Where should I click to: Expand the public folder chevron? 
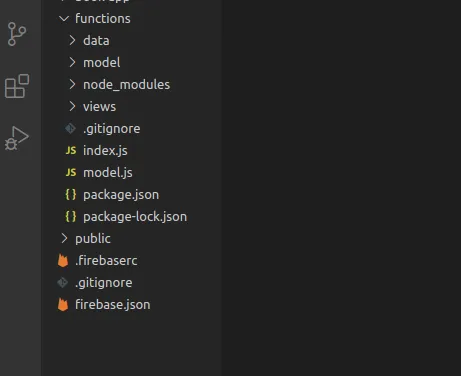click(x=64, y=238)
